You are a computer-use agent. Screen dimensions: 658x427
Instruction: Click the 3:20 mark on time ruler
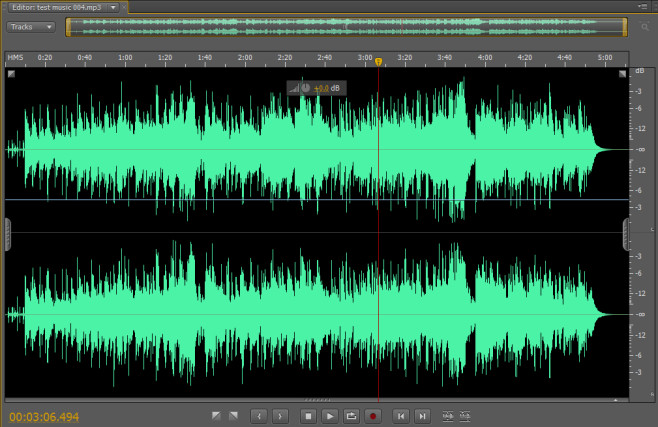[x=405, y=57]
